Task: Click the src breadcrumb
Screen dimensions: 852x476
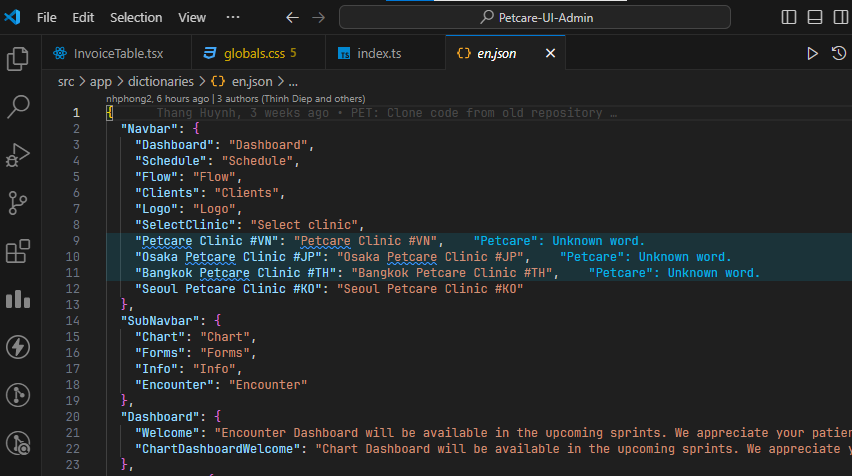Action: 66,82
